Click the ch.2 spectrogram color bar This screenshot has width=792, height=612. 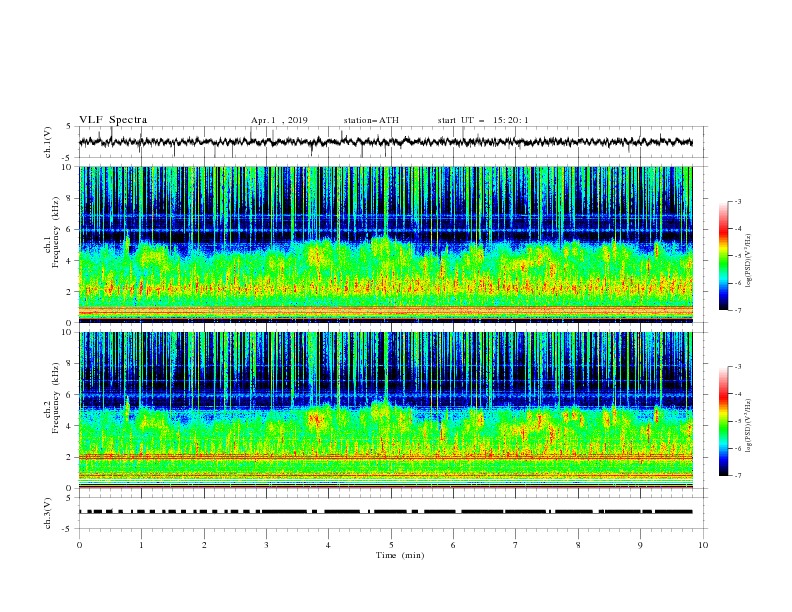coord(723,421)
